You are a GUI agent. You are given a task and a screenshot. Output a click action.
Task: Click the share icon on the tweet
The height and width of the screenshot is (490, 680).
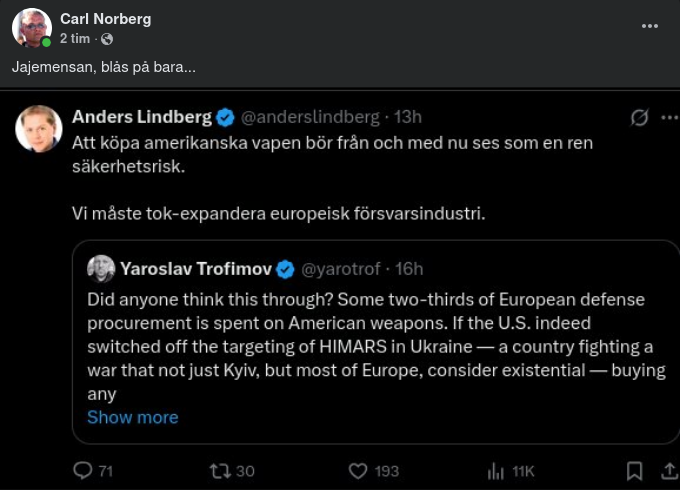point(669,470)
